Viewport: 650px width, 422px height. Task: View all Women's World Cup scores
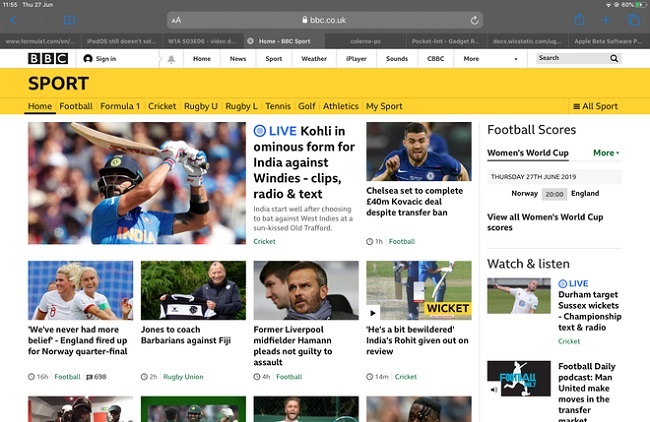545,222
